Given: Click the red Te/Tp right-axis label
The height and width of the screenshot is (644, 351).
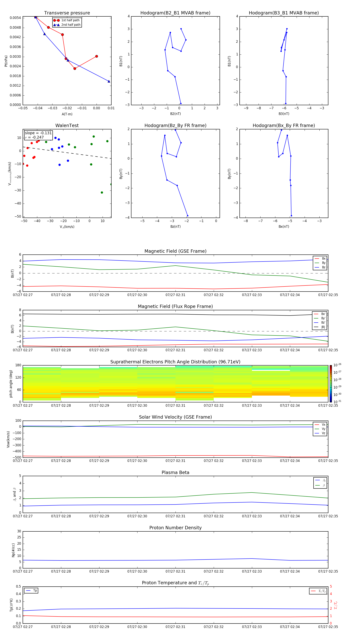Looking at the screenshot, I should point(336,605).
